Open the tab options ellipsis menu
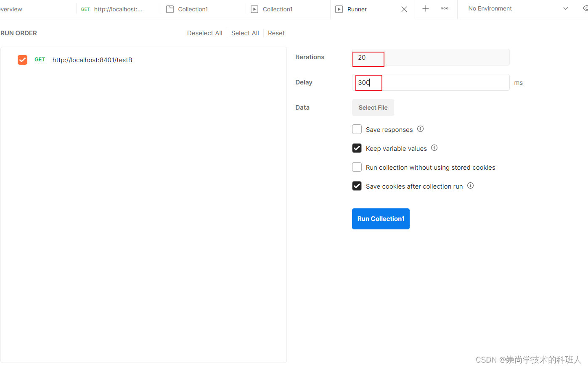 pos(445,8)
